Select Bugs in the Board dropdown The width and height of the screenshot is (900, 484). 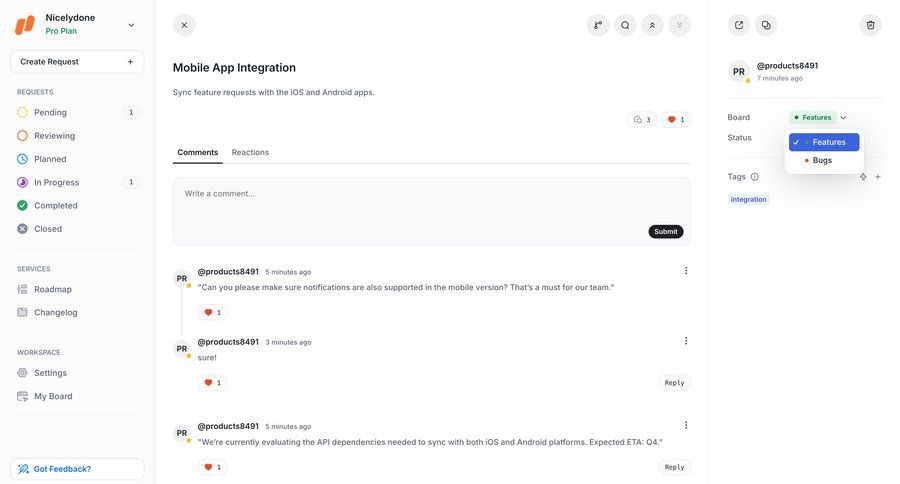pyautogui.click(x=822, y=160)
